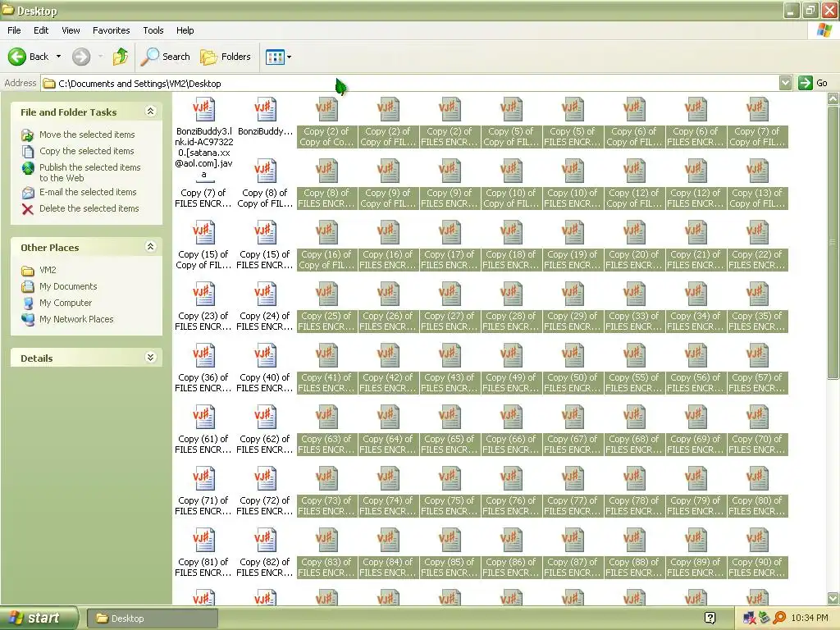Select Copy (15) of FILES ENCR… icon
The image size is (840, 630).
tap(265, 232)
